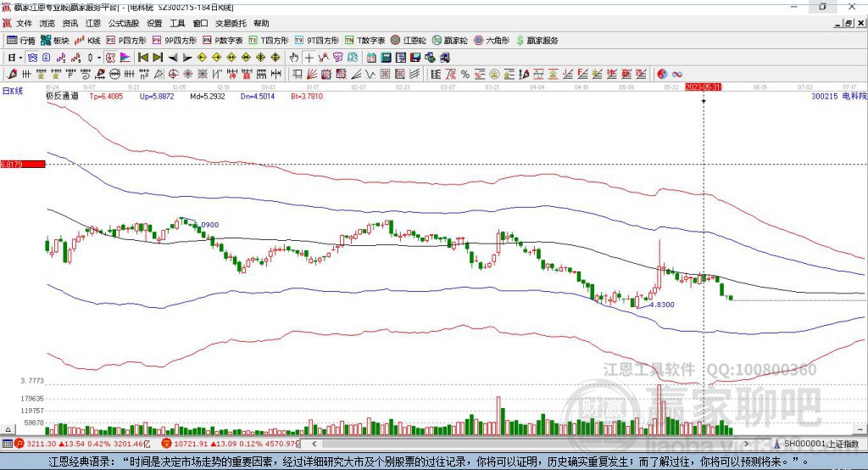Viewport: 868px width, 470px height.
Task: Open the P数字表 tool
Action: (223, 41)
